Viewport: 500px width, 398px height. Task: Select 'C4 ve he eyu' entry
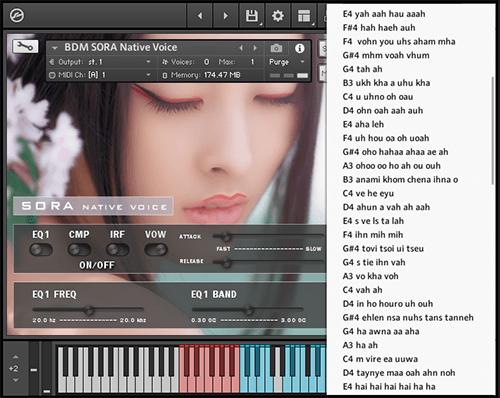coord(368,193)
